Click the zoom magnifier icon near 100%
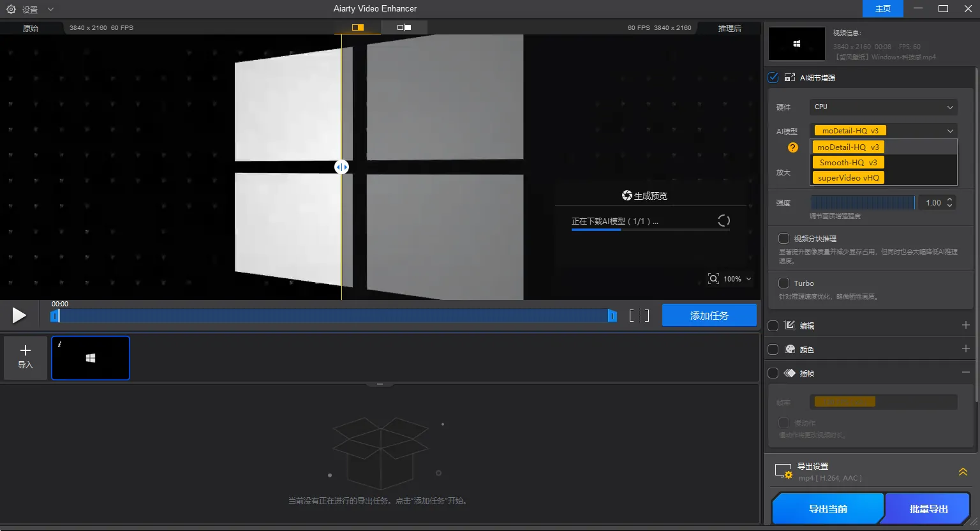 714,278
